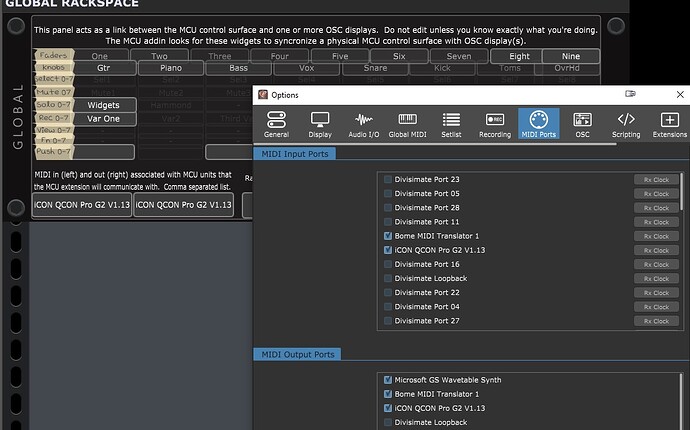Screen dimensions: 690x430
Task: Click the Kick knob label widget
Action: pos(442,68)
